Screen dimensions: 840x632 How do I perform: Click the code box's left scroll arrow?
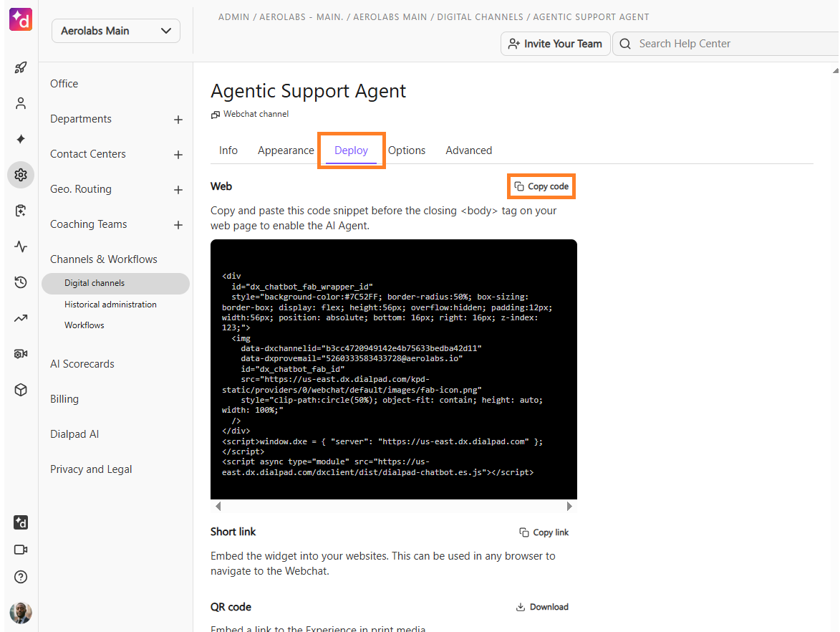pos(218,506)
